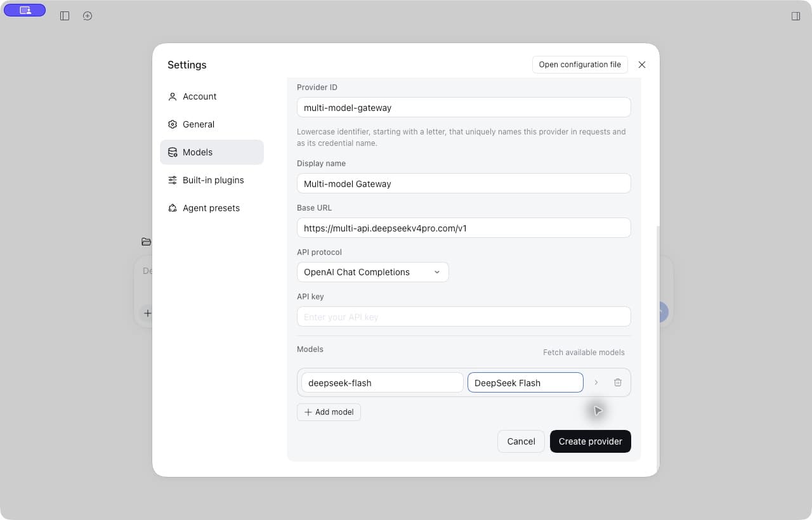This screenshot has width=812, height=520.
Task: Toggle the left sidebar panel icon
Action: 65,16
